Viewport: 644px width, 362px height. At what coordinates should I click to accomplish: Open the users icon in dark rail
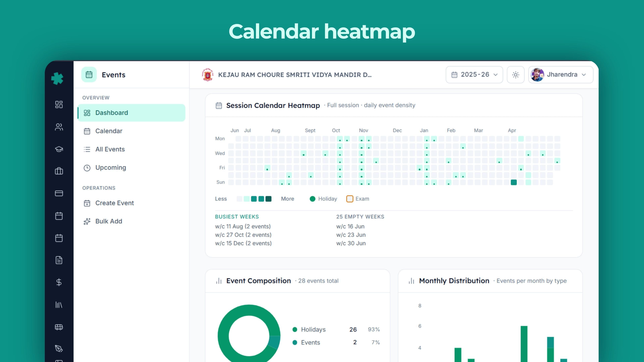pos(59,127)
